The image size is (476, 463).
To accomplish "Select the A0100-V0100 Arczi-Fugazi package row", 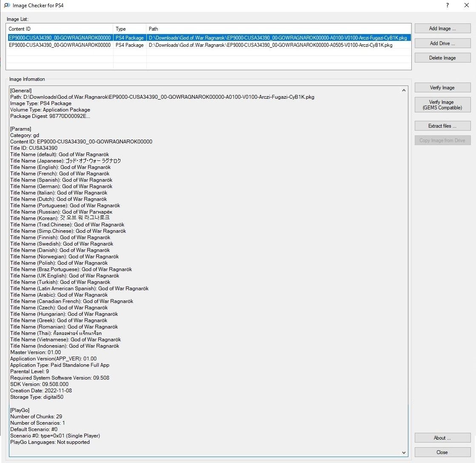I will 209,37.
